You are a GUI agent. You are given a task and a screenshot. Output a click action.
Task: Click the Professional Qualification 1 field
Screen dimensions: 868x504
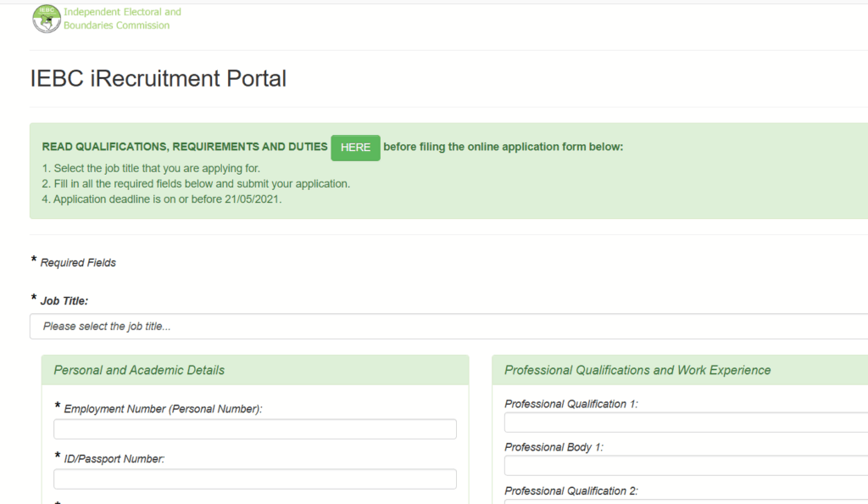685,422
